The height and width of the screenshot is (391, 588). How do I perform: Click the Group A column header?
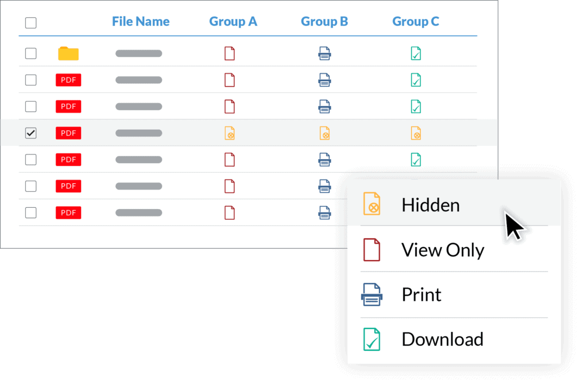point(233,22)
